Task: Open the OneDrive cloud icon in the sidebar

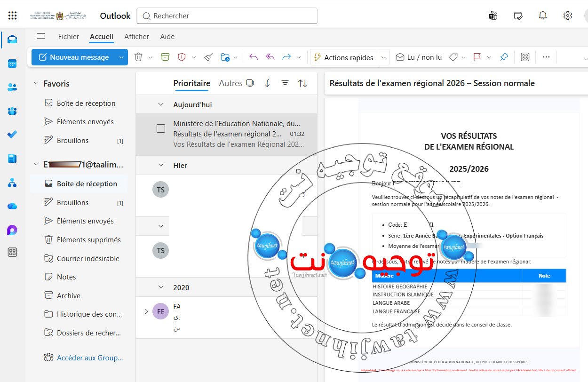Action: tap(13, 206)
